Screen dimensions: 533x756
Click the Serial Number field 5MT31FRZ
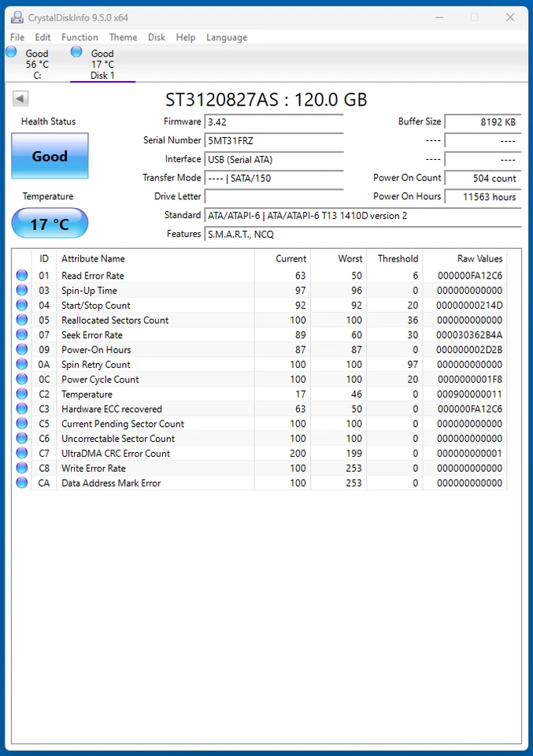[274, 141]
